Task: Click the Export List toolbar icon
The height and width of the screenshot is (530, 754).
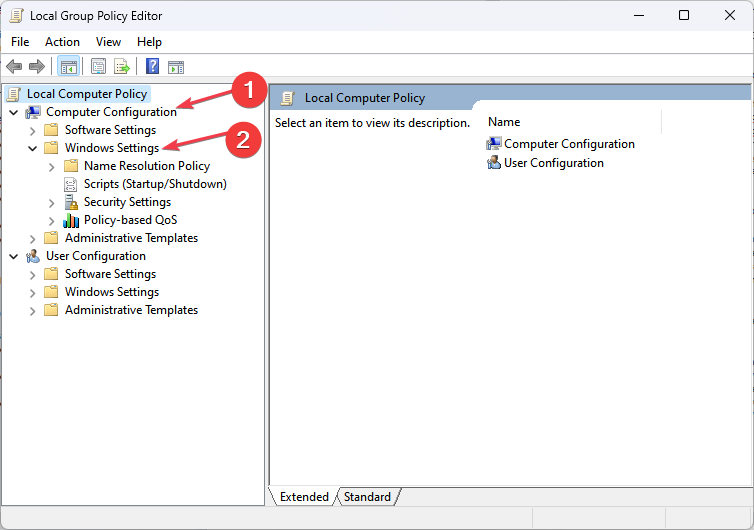Action: coord(122,66)
